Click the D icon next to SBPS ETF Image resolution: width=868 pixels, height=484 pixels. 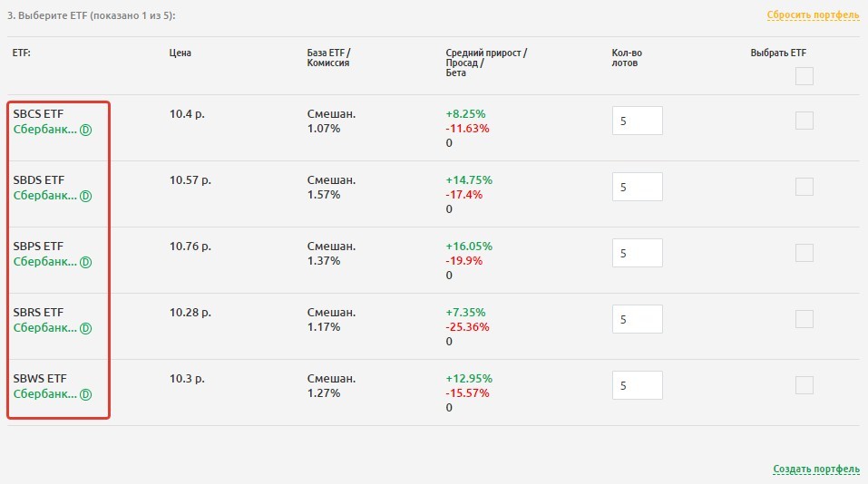(86, 262)
